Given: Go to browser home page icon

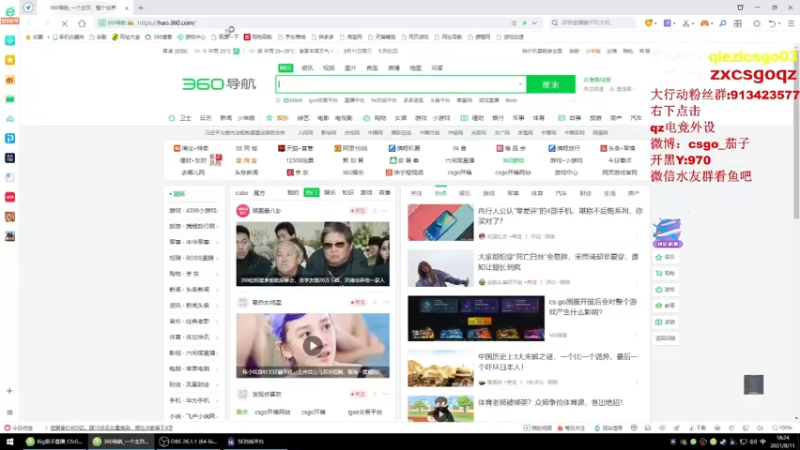Looking at the screenshot, I should coord(82,23).
